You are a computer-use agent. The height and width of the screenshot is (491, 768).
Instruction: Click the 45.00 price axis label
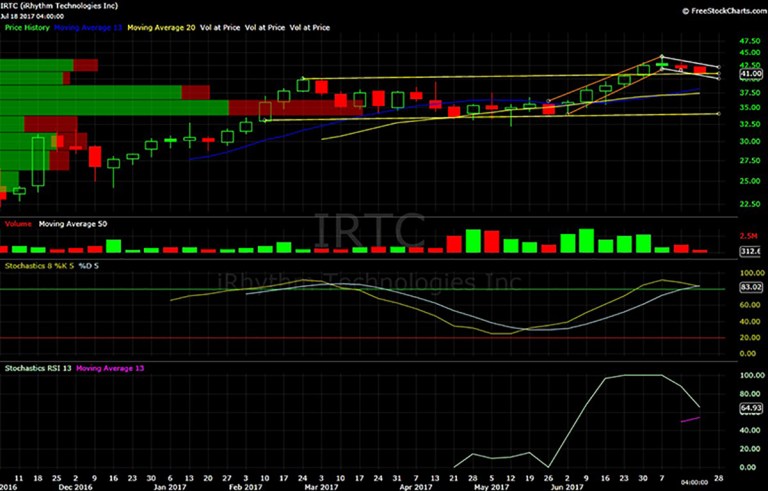(750, 53)
